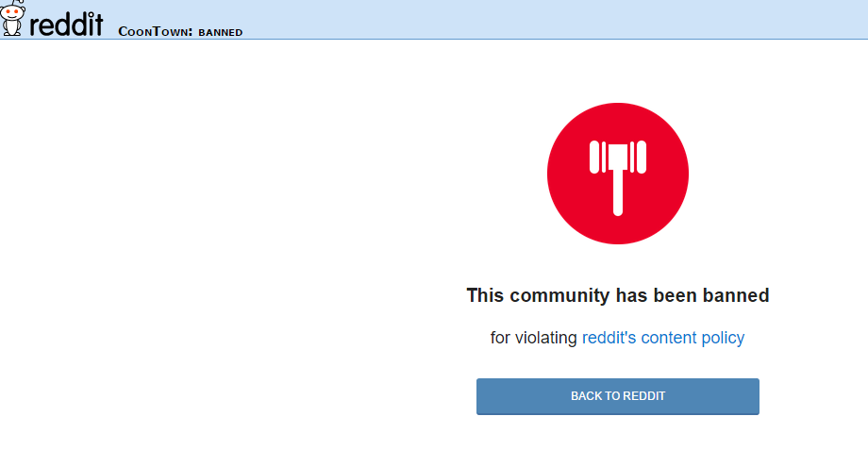Click Snoo's red eyes in the header logo
Screen dimensions: 868x450
click(x=12, y=11)
